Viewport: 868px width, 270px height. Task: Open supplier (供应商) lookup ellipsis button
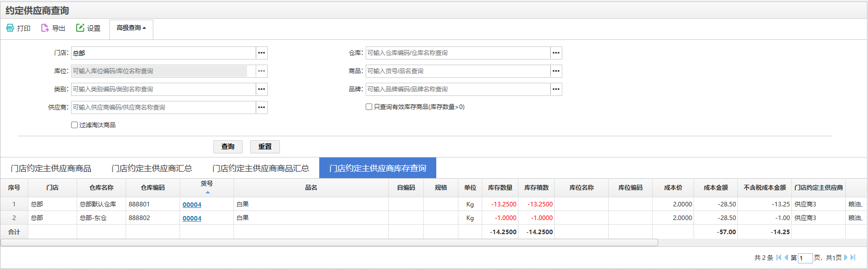click(x=261, y=107)
